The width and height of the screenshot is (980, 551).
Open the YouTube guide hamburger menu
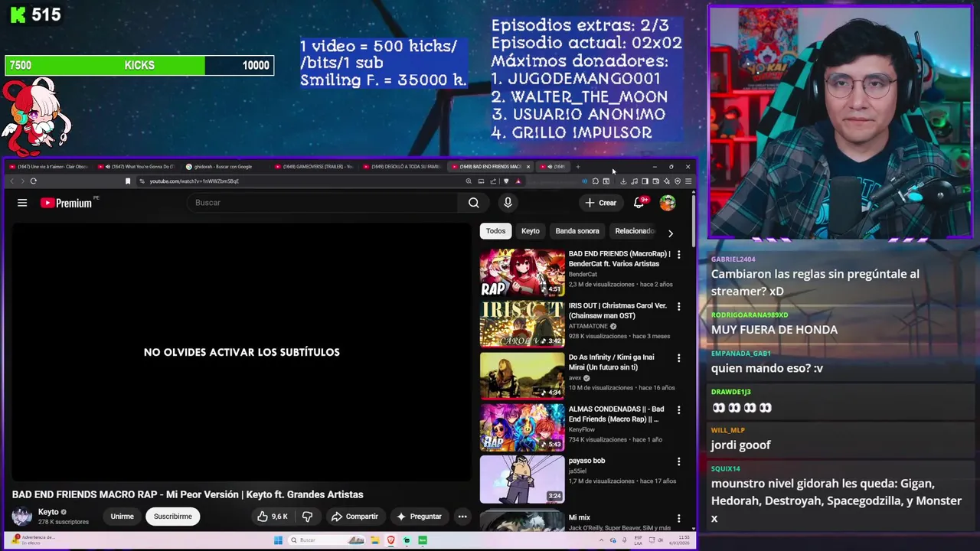tap(22, 203)
